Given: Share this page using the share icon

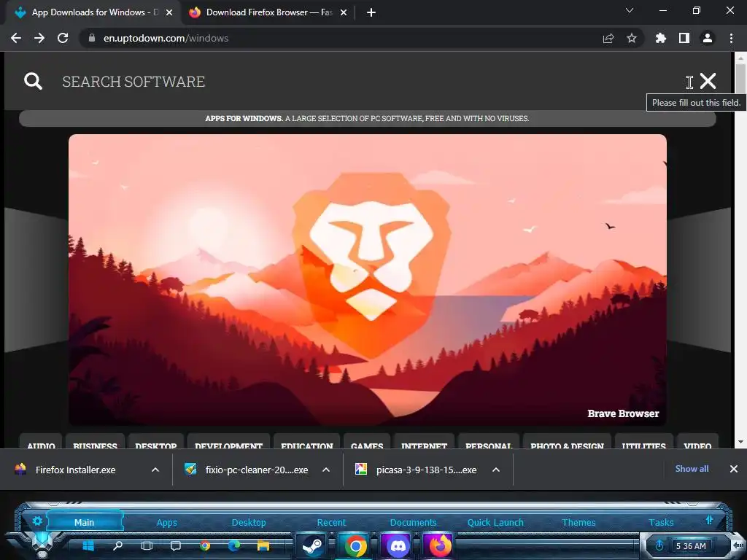Looking at the screenshot, I should (x=608, y=38).
